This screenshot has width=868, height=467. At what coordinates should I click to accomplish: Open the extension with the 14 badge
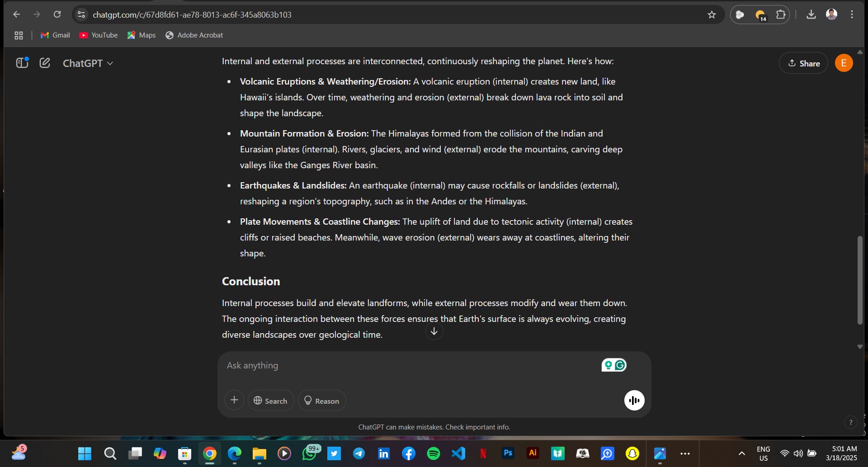click(x=760, y=15)
